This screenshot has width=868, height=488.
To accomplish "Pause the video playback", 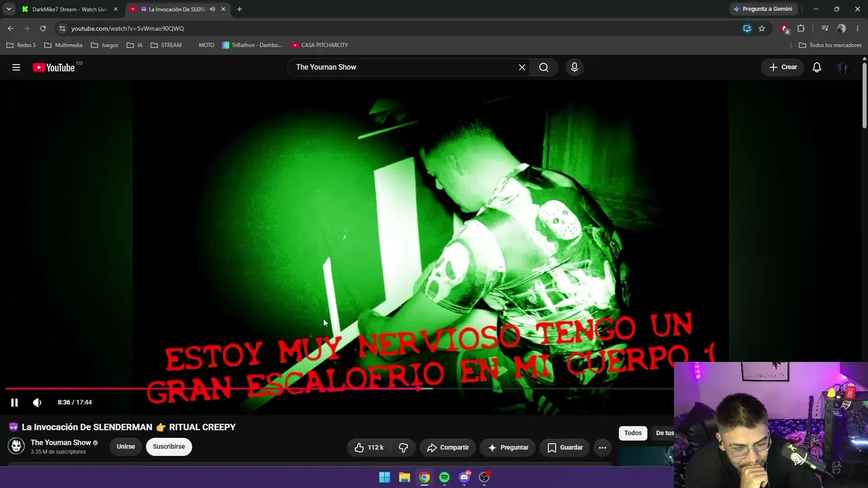I will [14, 403].
